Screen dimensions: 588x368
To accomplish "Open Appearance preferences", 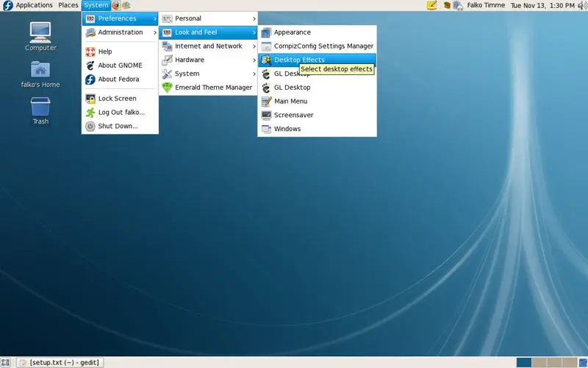I will [318, 32].
